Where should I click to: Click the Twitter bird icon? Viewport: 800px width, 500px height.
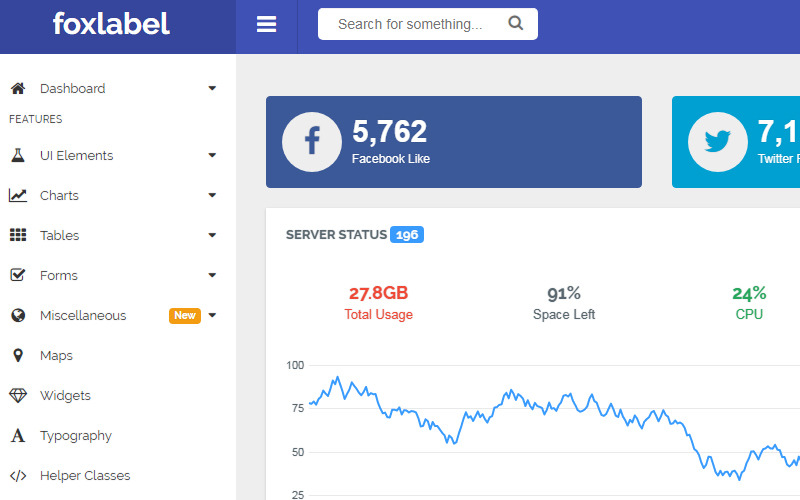point(717,142)
